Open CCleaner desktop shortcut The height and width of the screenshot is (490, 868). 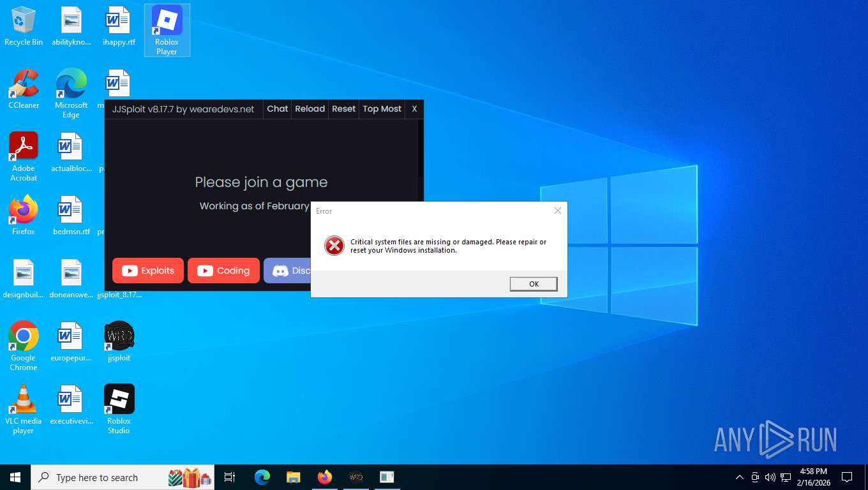(x=24, y=89)
